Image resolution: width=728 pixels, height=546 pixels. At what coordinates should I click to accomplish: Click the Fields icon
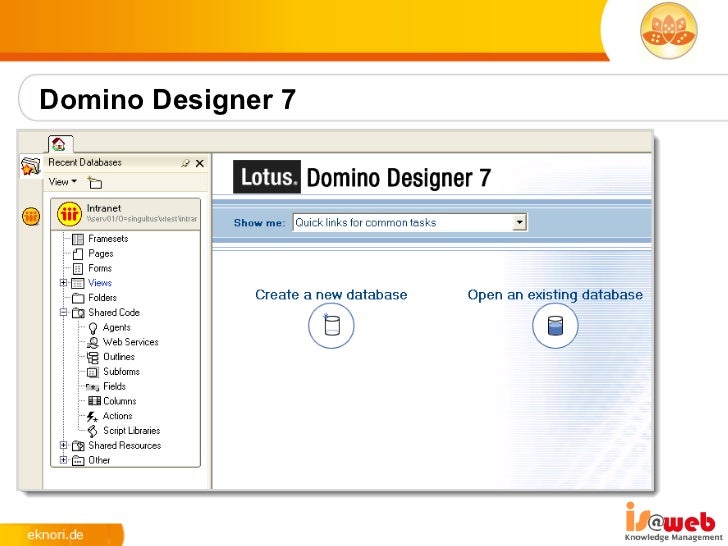coord(92,387)
